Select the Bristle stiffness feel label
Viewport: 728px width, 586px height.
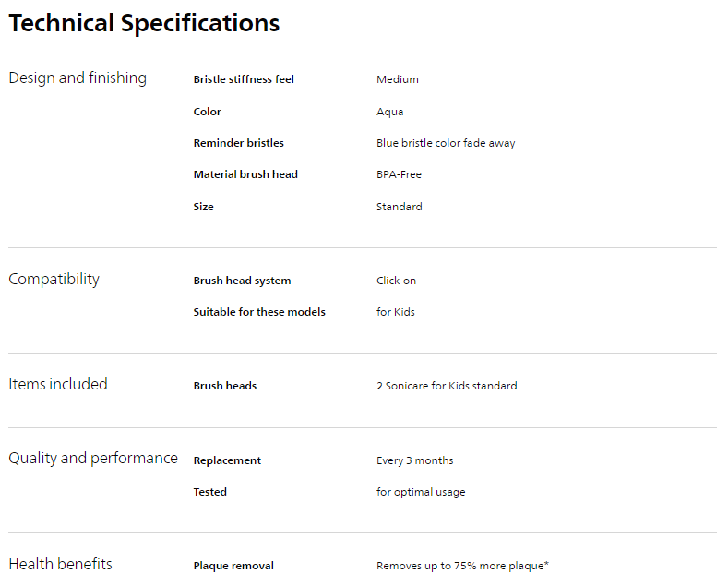click(x=244, y=79)
